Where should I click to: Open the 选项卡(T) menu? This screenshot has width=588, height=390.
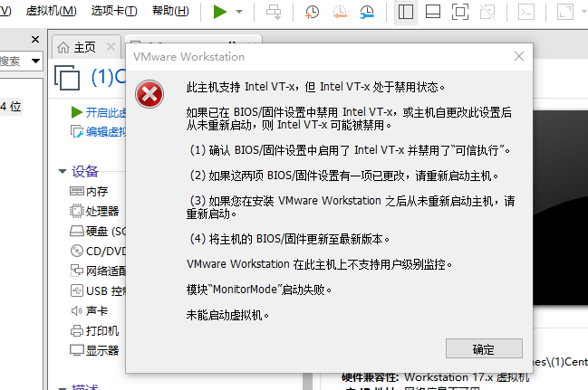(x=114, y=12)
